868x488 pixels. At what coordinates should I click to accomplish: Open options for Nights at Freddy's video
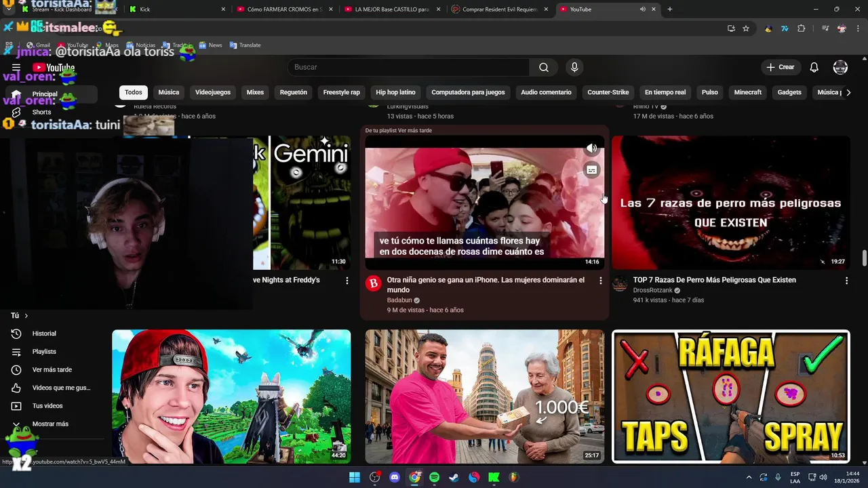(347, 281)
